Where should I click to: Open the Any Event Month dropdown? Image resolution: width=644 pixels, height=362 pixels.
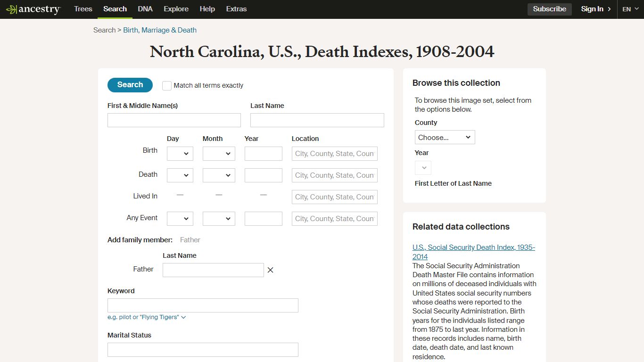point(219,219)
